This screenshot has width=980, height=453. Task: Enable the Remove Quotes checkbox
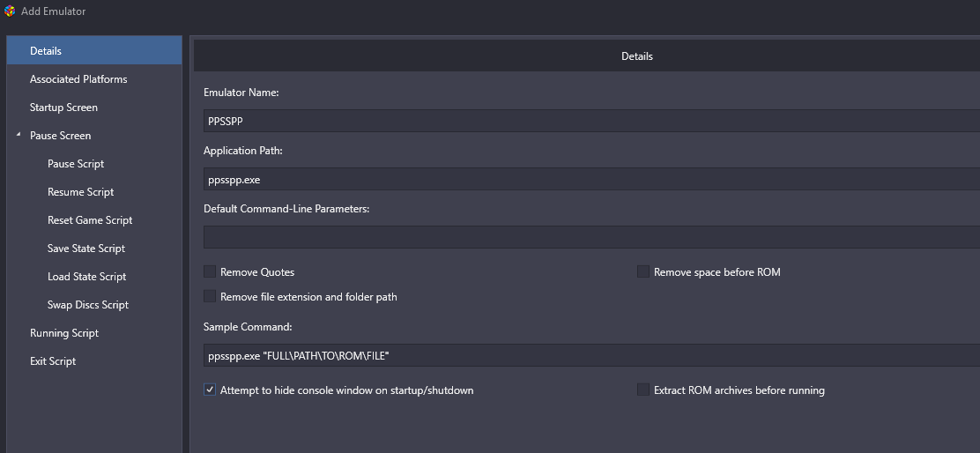tap(210, 271)
